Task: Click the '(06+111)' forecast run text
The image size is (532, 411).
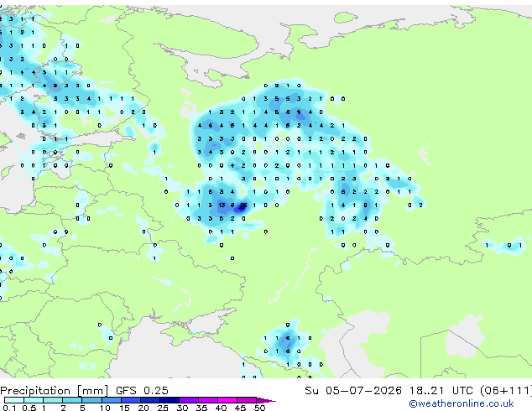Action: tap(506, 391)
